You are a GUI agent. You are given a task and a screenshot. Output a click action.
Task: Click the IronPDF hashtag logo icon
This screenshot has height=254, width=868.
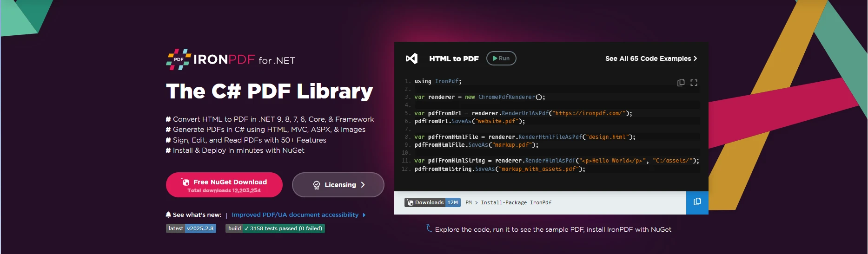pos(179,59)
